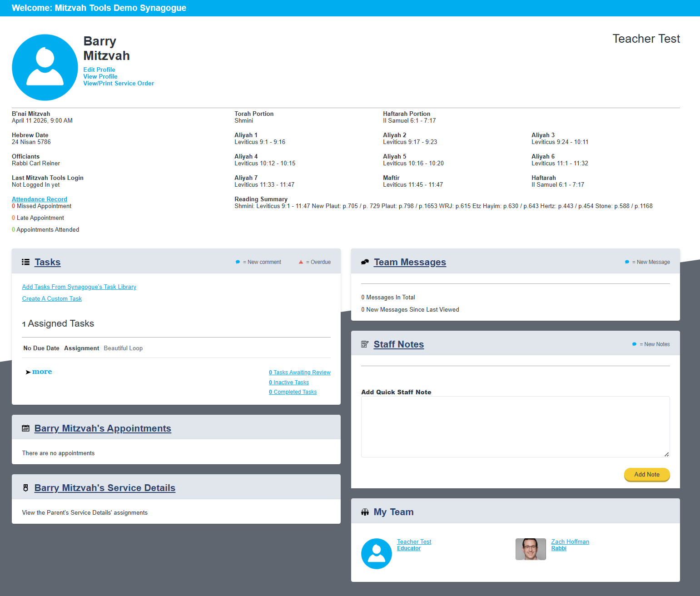700x596 pixels.
Task: Click inside the Quick Staff Note text box
Action: pyautogui.click(x=515, y=426)
